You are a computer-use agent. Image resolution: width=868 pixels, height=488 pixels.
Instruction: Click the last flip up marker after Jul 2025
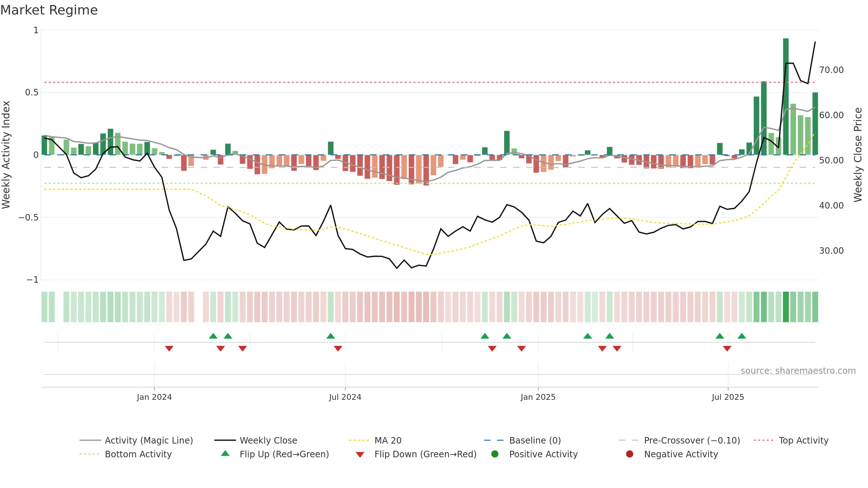point(742,336)
